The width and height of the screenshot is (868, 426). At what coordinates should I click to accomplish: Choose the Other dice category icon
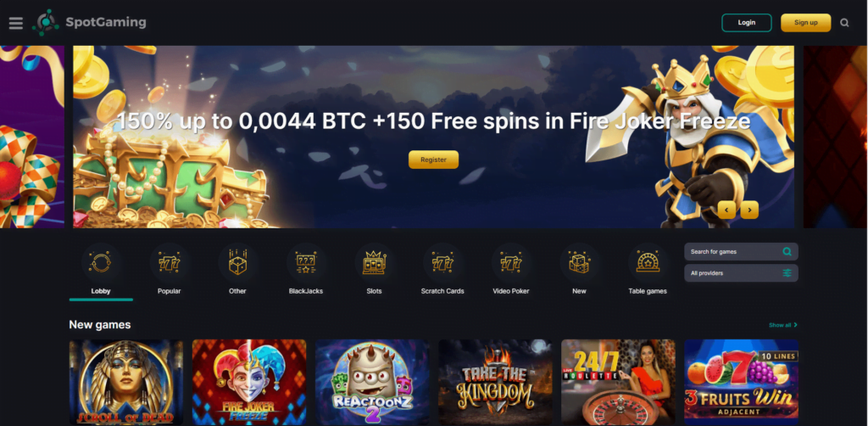coord(237,262)
